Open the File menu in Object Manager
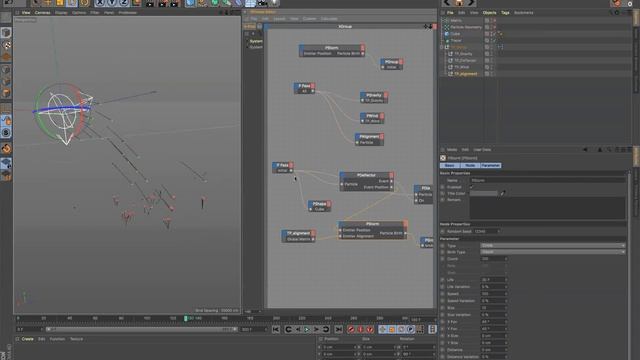 (450, 13)
